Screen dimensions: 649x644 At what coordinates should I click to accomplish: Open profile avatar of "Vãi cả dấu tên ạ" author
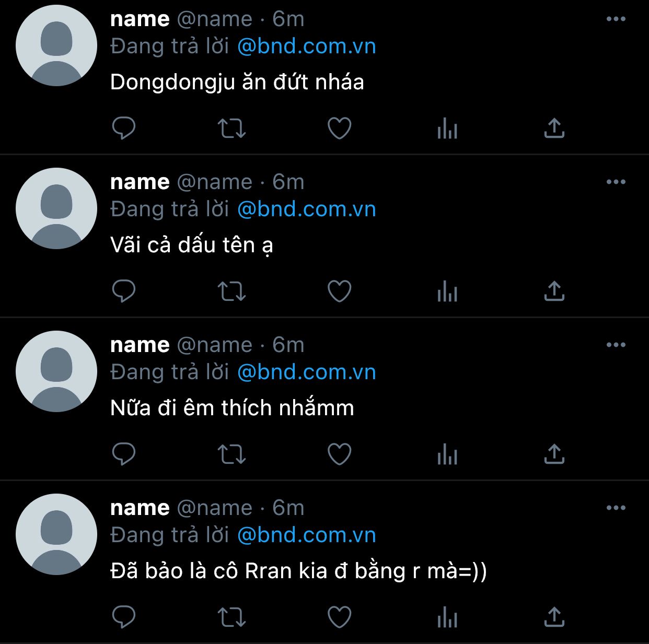[x=56, y=208]
